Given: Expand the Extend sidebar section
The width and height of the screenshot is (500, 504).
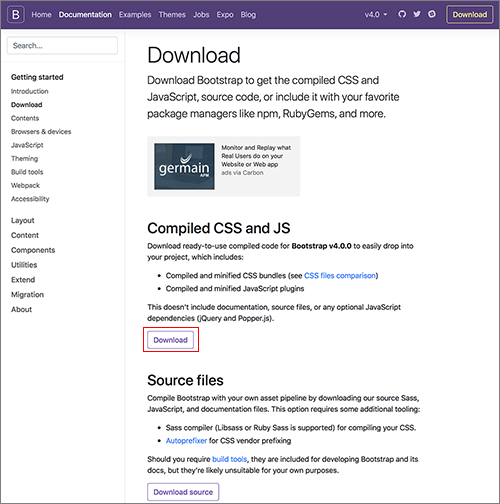Looking at the screenshot, I should pyautogui.click(x=23, y=280).
